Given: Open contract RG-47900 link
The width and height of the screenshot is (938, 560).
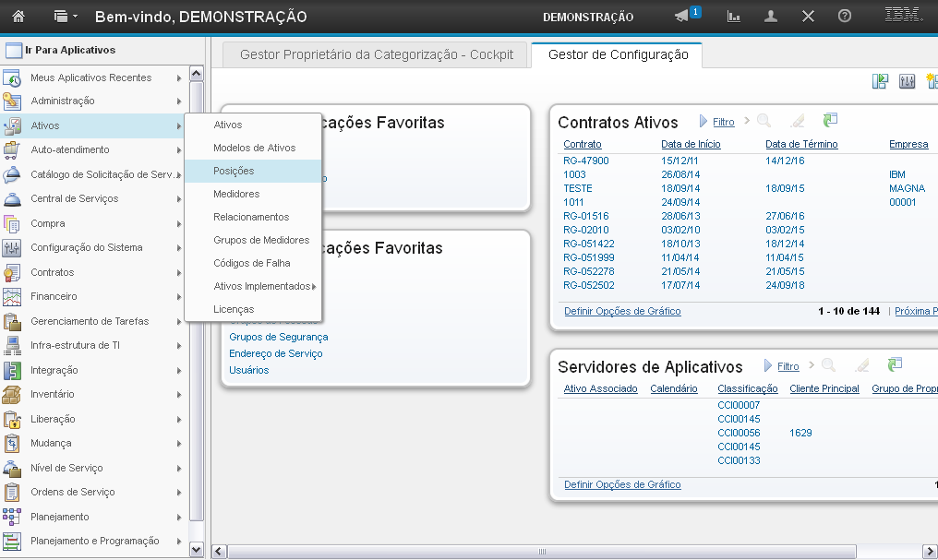Looking at the screenshot, I should click(x=585, y=161).
